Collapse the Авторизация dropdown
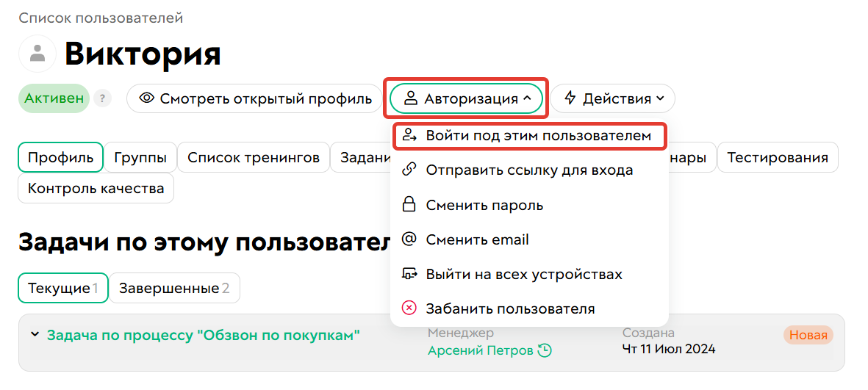Viewport: 868px width, 390px height. pyautogui.click(x=466, y=98)
